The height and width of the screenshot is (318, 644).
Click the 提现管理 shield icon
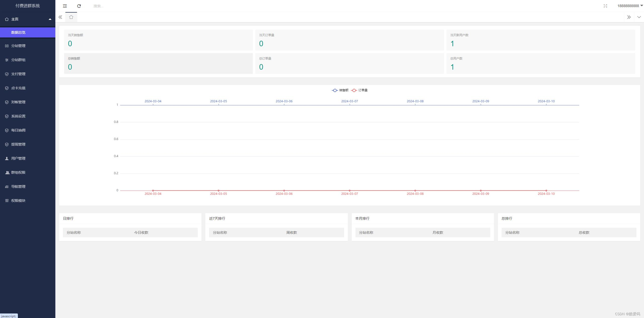pos(7,144)
